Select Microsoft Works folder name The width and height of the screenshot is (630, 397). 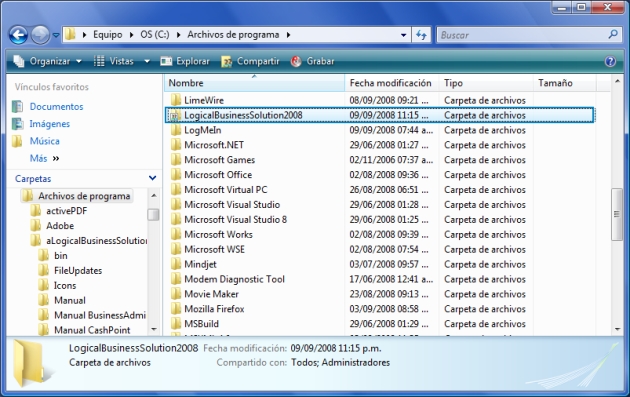(218, 234)
